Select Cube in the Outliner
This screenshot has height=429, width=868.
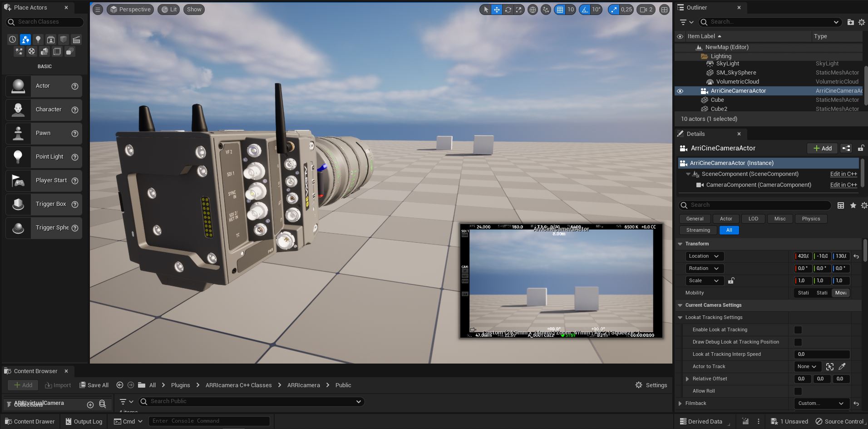(717, 100)
